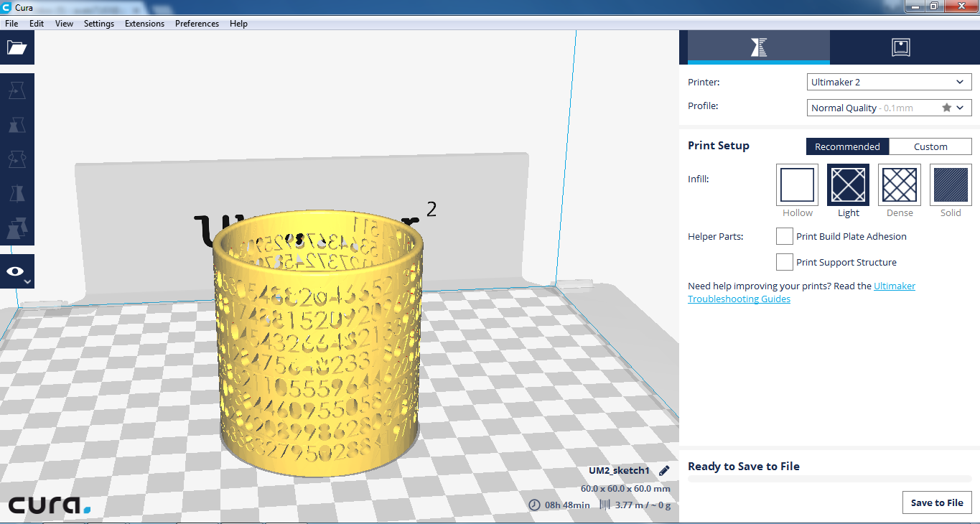Select the yellow cylinder model on the build plate
This screenshot has width=980, height=524.
point(317,345)
